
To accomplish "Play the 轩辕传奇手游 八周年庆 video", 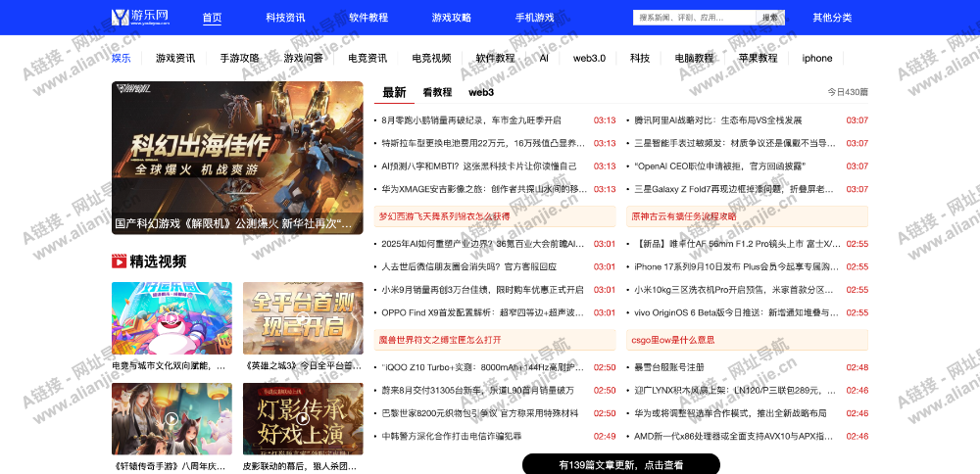I will click(171, 419).
